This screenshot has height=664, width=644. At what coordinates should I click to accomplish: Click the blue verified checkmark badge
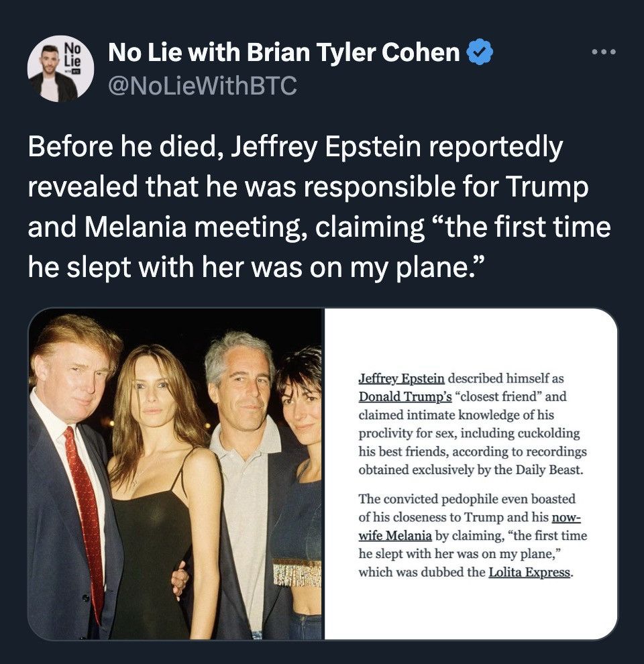tap(481, 53)
